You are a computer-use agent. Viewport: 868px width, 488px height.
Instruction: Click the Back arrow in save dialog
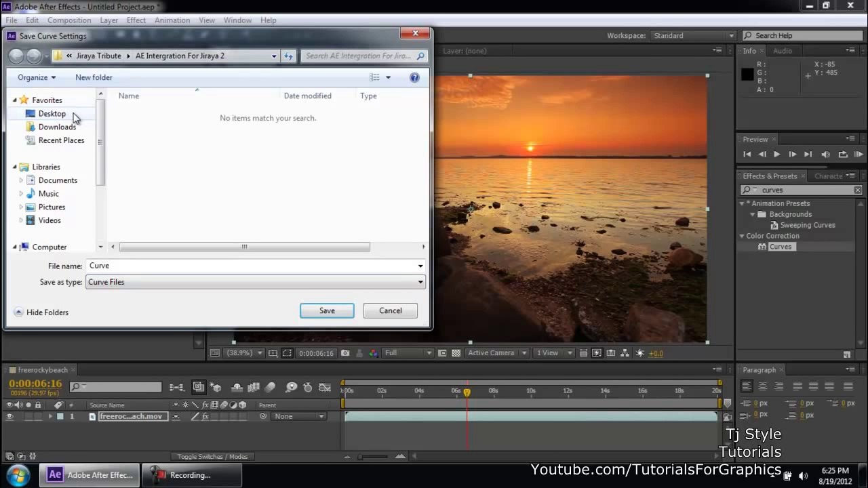(x=16, y=56)
